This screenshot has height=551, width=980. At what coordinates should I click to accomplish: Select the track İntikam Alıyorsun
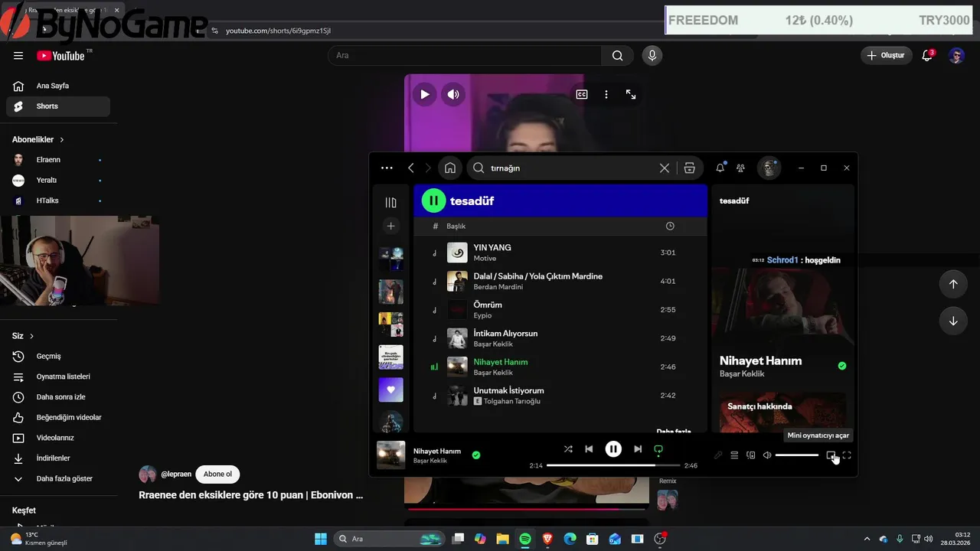pyautogui.click(x=560, y=338)
